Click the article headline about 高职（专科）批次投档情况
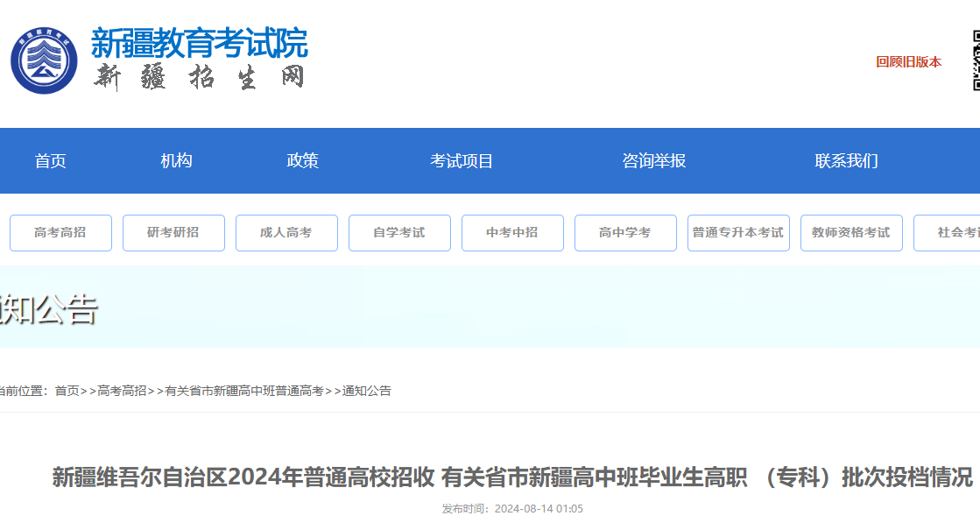The height and width of the screenshot is (530, 980). tap(512, 477)
